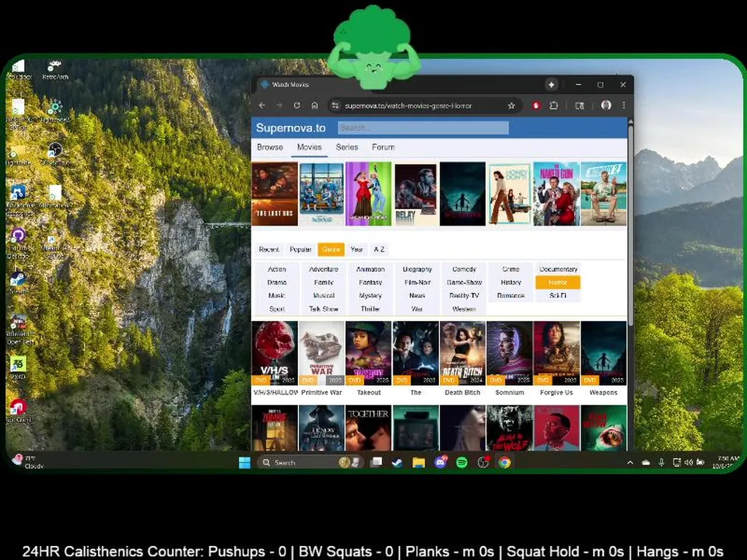Open Spotify from the taskbar
The height and width of the screenshot is (560, 747).
tap(461, 462)
